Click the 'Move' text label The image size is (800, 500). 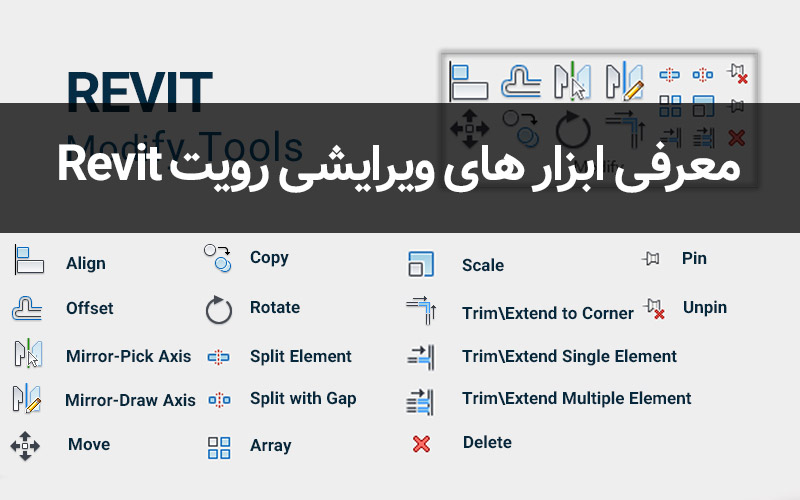click(x=89, y=444)
